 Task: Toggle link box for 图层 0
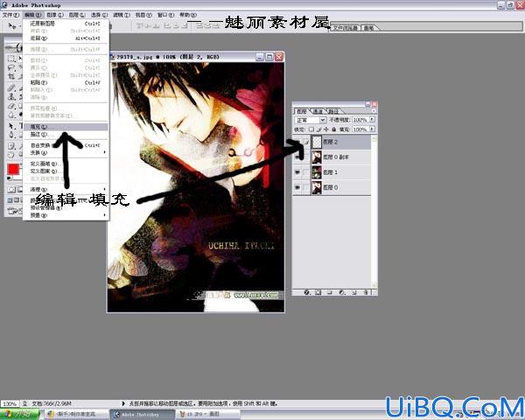point(306,187)
